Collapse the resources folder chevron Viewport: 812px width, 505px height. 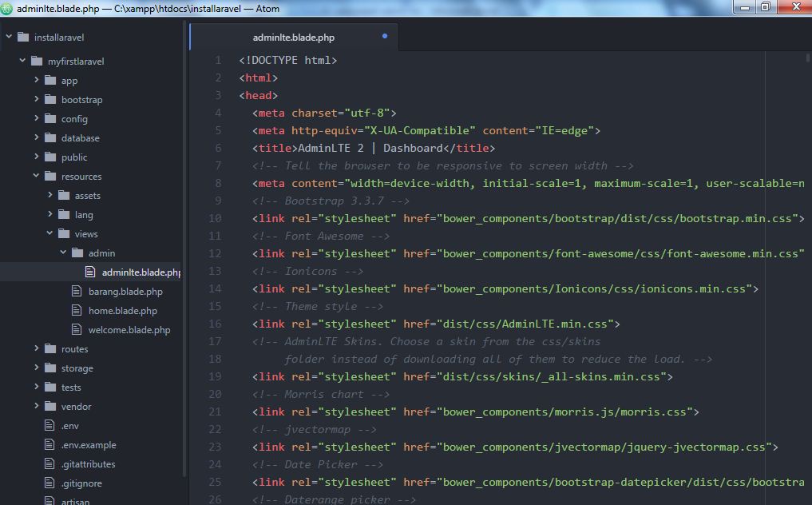(x=36, y=176)
